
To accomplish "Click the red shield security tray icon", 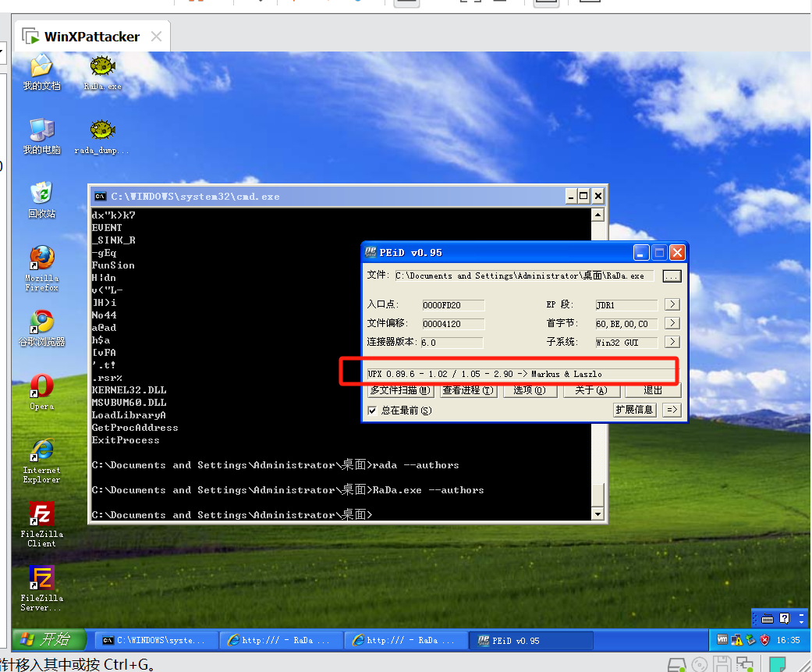I will [764, 640].
